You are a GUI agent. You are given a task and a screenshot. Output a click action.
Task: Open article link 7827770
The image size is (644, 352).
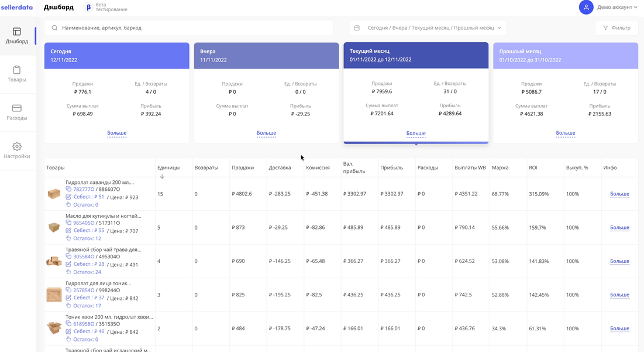(84, 190)
